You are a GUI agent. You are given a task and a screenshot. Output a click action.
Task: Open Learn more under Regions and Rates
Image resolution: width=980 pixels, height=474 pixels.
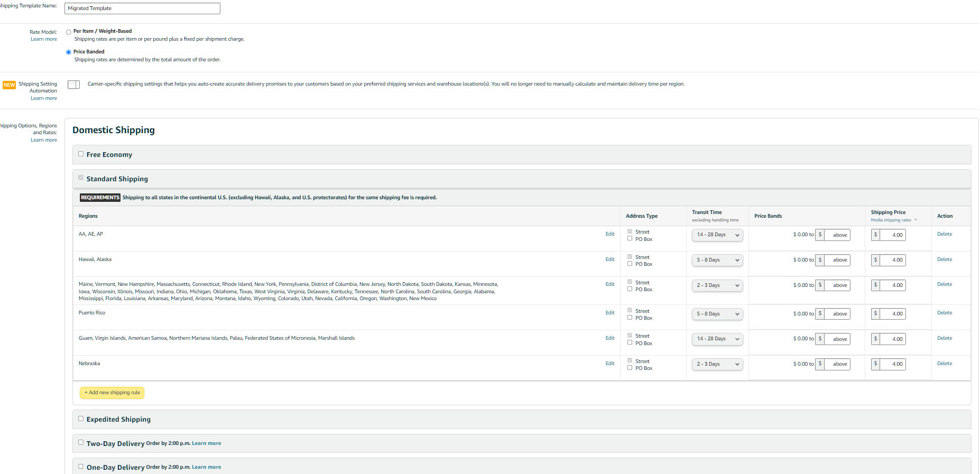pos(44,140)
